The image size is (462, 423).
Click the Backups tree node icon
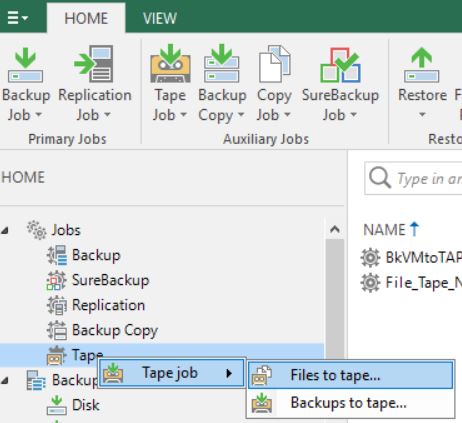(36, 380)
